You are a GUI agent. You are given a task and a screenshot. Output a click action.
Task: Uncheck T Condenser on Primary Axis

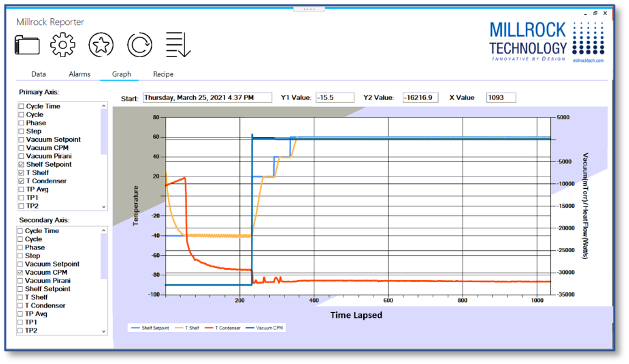click(x=21, y=181)
